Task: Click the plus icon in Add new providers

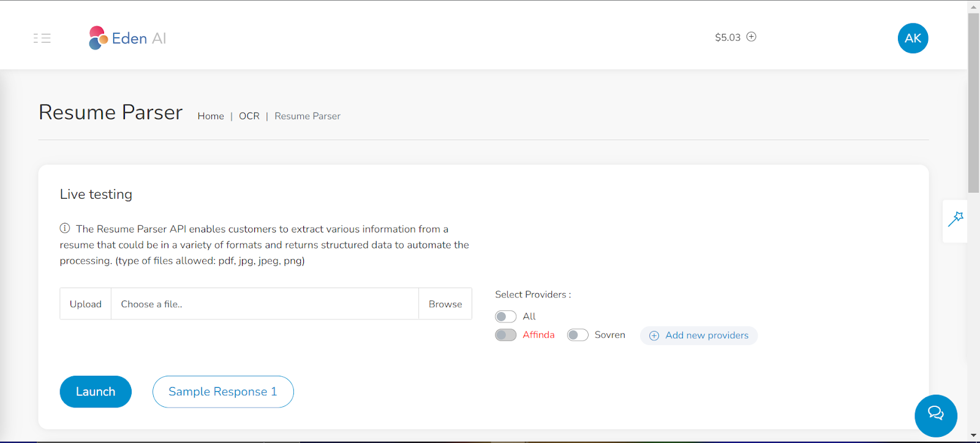Action: pos(654,335)
